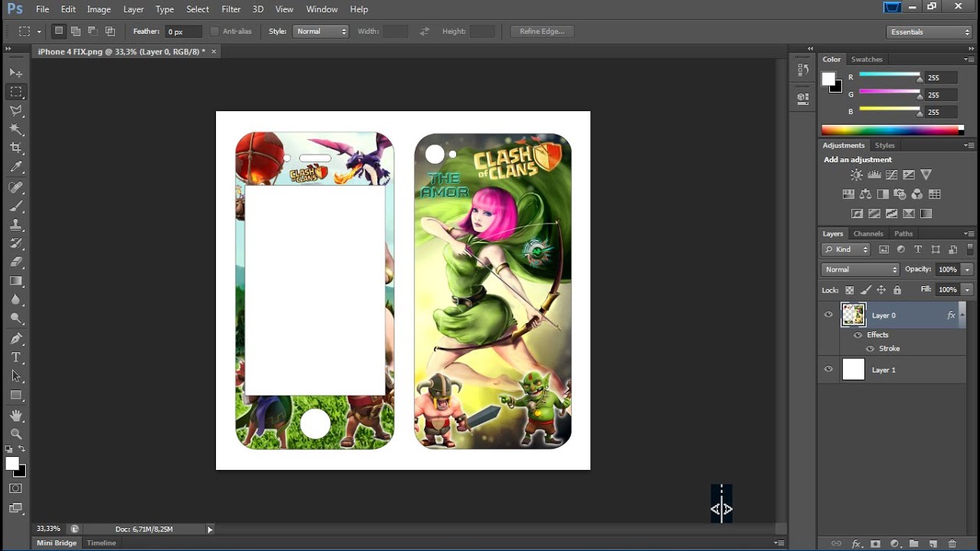
Task: Toggle lock transparent pixels
Action: 849,290
